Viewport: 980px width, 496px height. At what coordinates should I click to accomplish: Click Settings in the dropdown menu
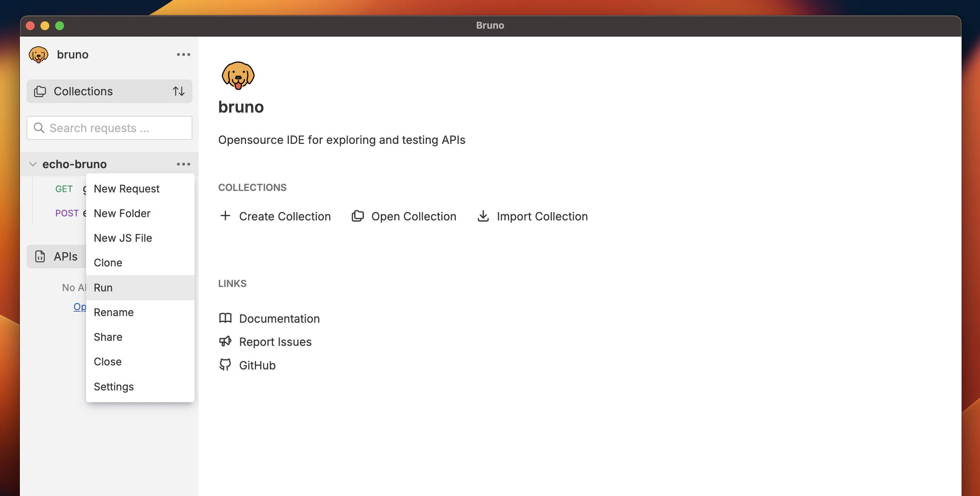113,386
